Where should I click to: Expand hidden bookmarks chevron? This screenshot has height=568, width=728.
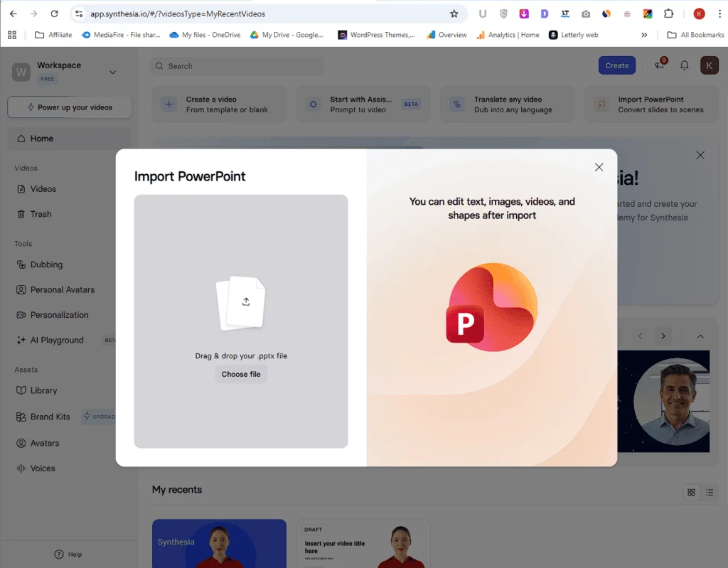click(x=644, y=35)
